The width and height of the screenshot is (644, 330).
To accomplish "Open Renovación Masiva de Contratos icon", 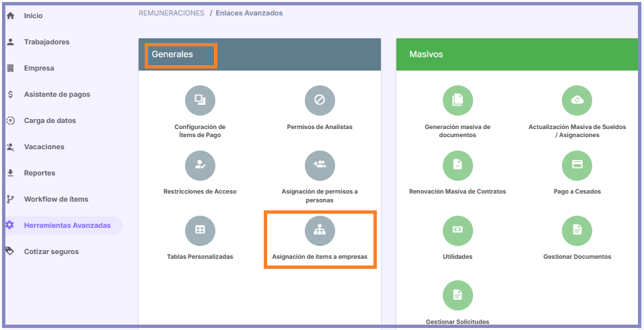I will click(458, 165).
